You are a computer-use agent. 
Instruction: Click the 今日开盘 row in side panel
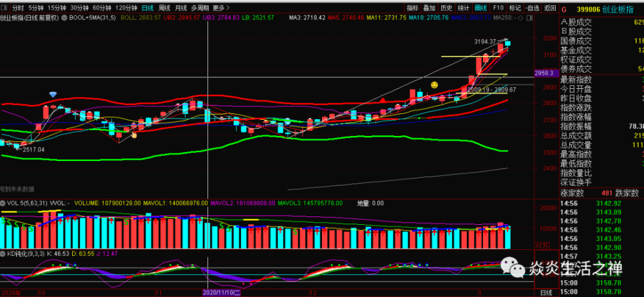[602, 88]
